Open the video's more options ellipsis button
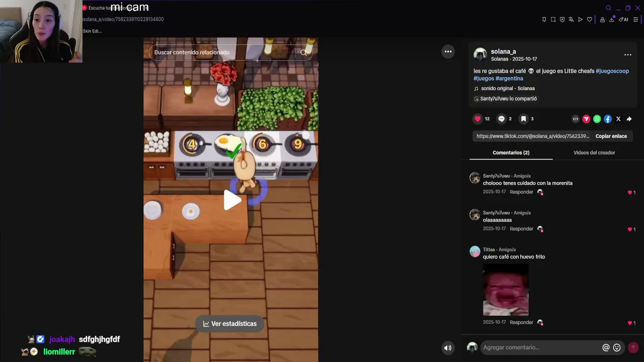This screenshot has height=362, width=644. click(448, 51)
